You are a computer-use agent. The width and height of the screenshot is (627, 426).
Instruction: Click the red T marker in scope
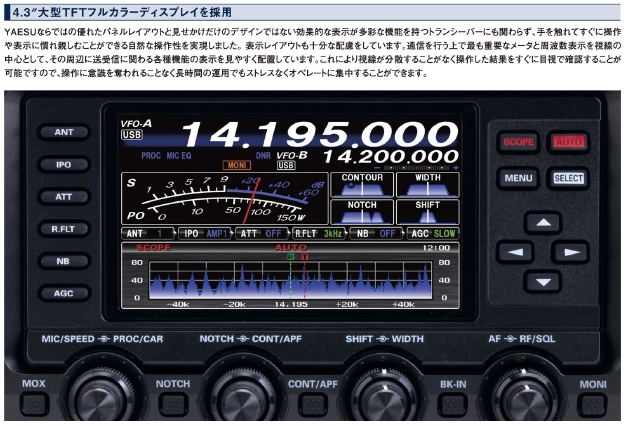tap(305, 257)
